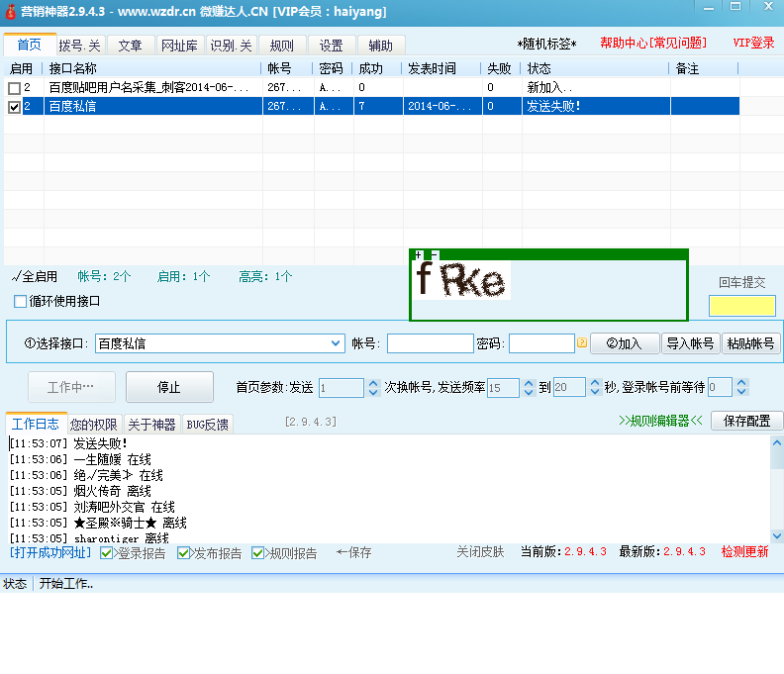Click the app icon in the title bar

click(x=10, y=11)
